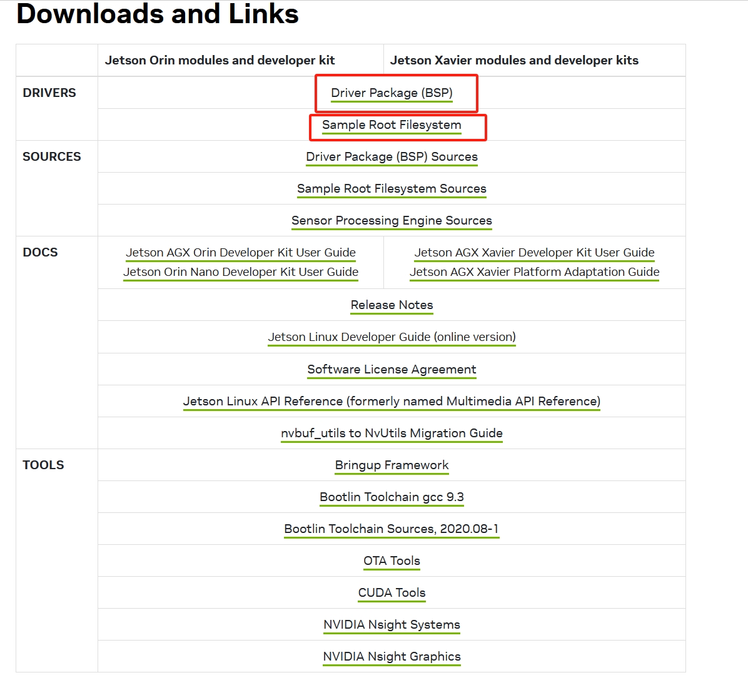The width and height of the screenshot is (748, 700).
Task: Open the NVIDIA Nsight Systems link
Action: tap(392, 624)
